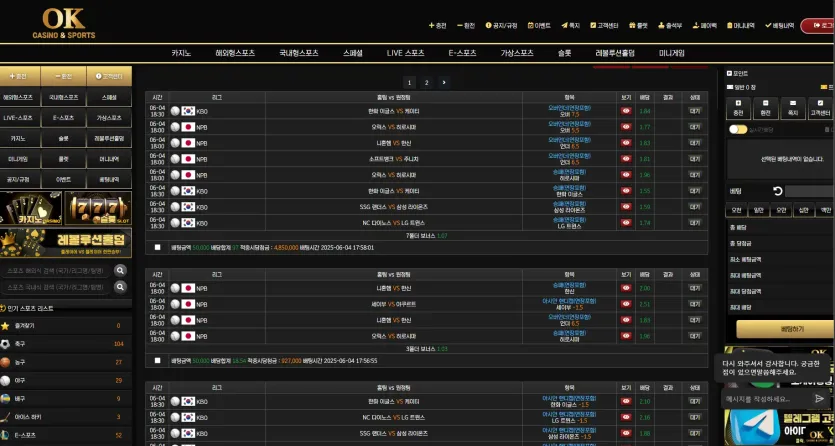This screenshot has width=835, height=446.
Task: Go to pagination page 1
Action: point(409,82)
